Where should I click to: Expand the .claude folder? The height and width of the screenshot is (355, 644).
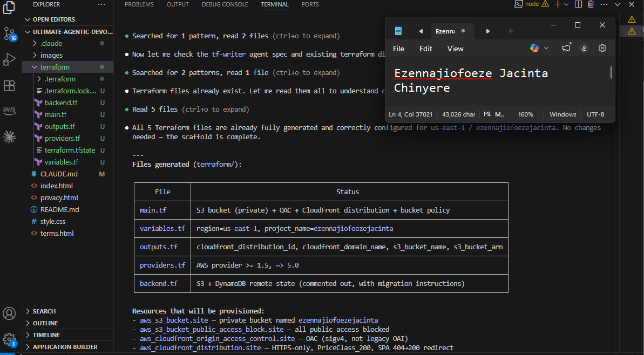point(35,43)
